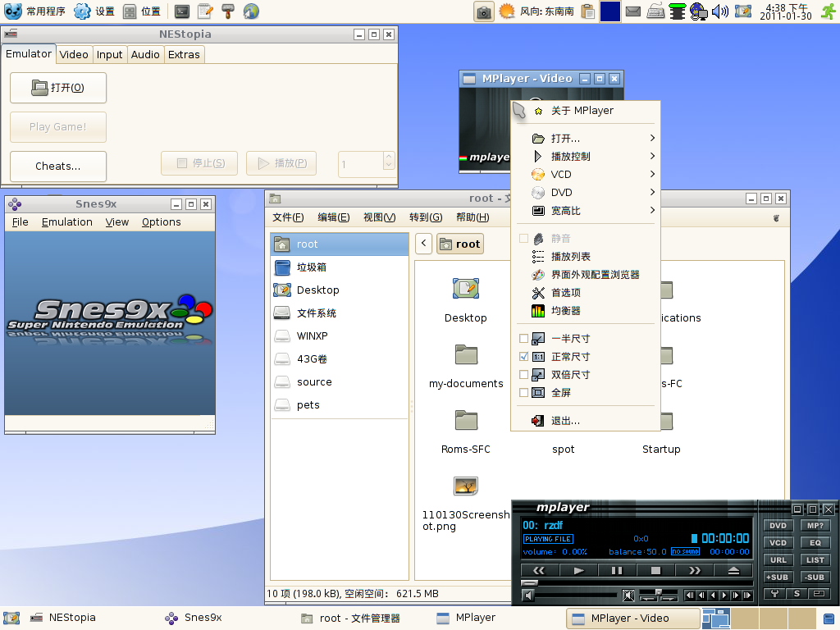Uncheck the 正常尺寸 normal size checkbox
The image size is (840, 630).
[x=524, y=357]
